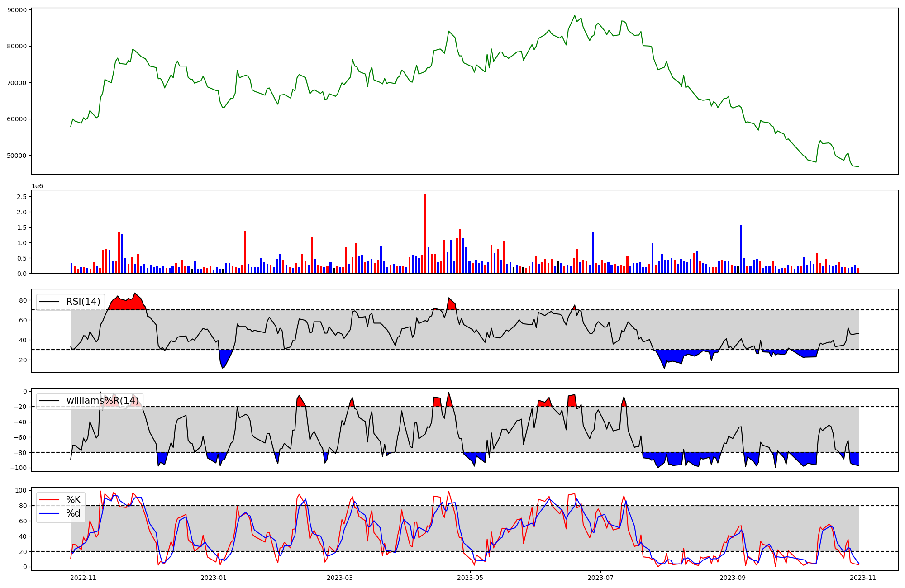Click the %K legend text
The image size is (905, 588).
click(73, 500)
